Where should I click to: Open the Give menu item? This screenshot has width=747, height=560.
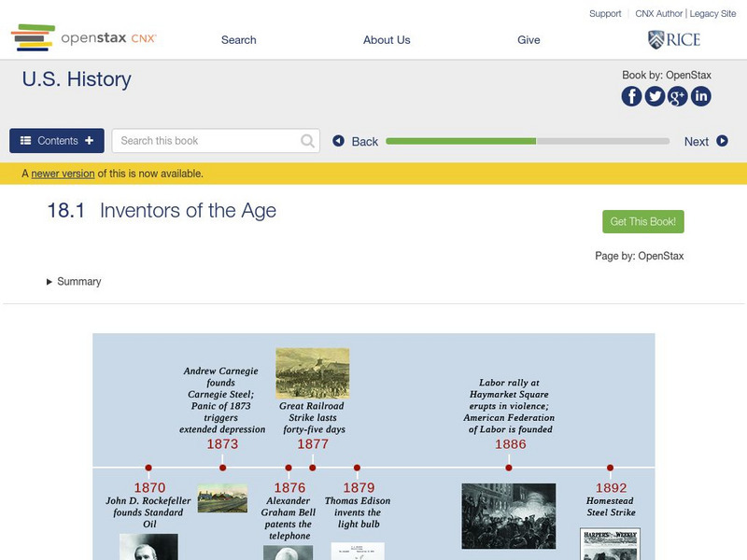point(529,40)
